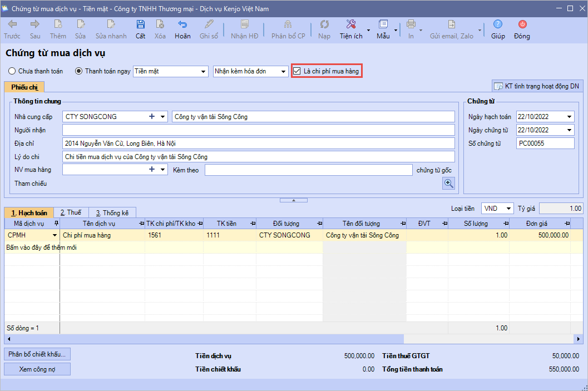Image resolution: width=588 pixels, height=391 pixels.
Task: Click the Phân bổ chiết khấu button
Action: pos(37,354)
